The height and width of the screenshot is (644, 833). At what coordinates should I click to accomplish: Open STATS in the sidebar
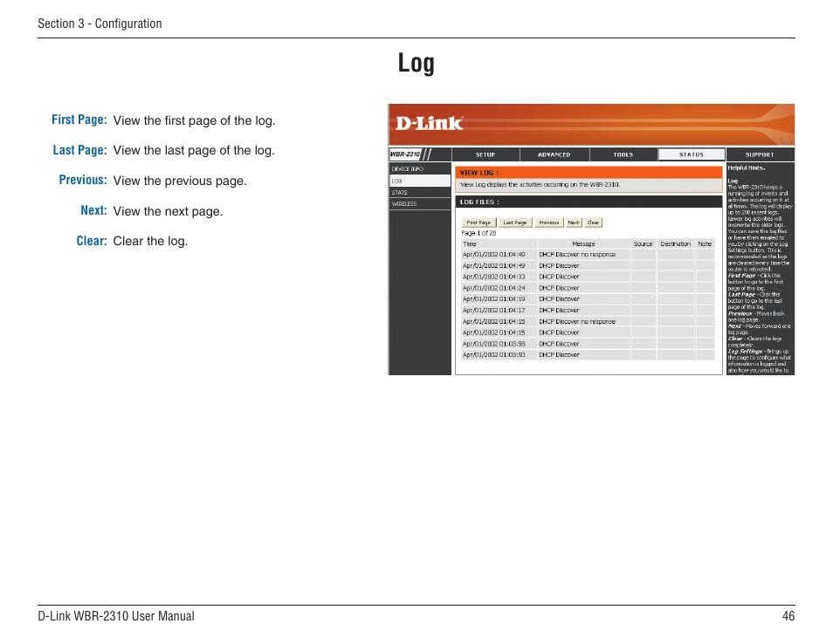tap(420, 192)
